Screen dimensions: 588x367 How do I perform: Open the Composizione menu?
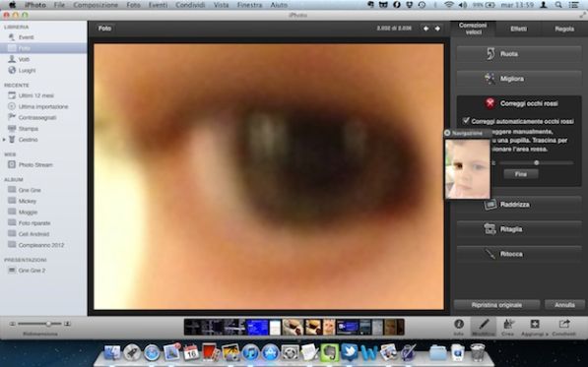tap(96, 5)
